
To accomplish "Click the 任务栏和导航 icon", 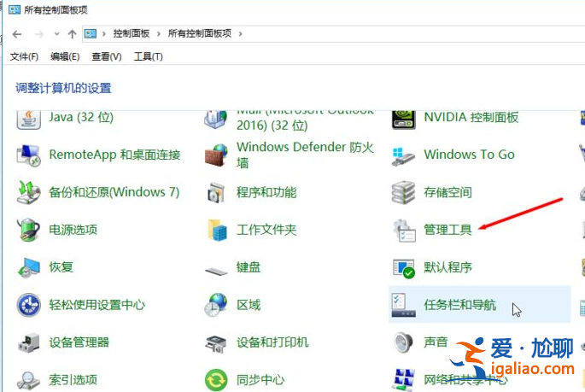I will click(403, 305).
